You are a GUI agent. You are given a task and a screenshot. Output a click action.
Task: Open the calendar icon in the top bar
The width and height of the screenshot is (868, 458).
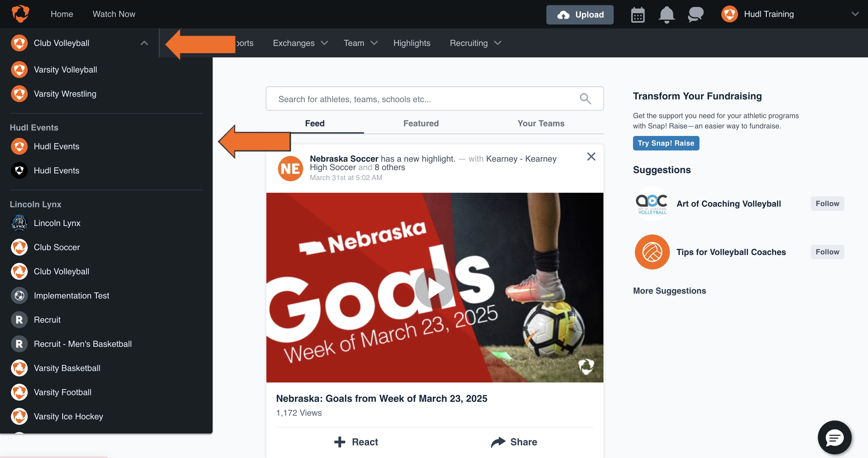(x=638, y=14)
